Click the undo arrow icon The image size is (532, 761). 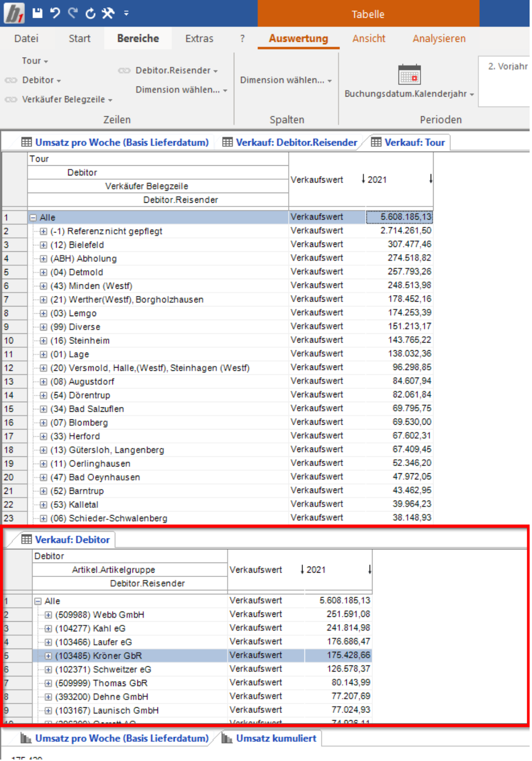55,13
